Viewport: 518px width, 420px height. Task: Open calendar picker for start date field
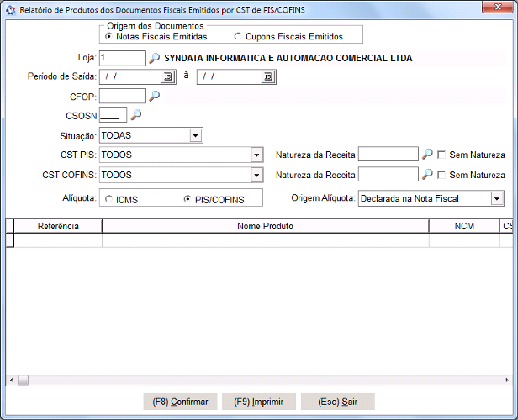[x=168, y=77]
